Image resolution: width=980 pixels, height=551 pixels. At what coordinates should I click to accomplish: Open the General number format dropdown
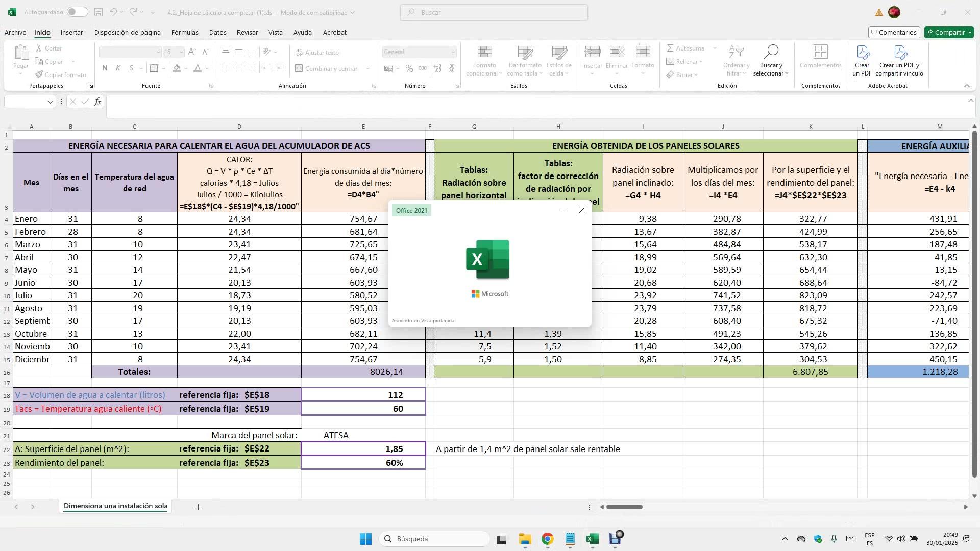452,52
